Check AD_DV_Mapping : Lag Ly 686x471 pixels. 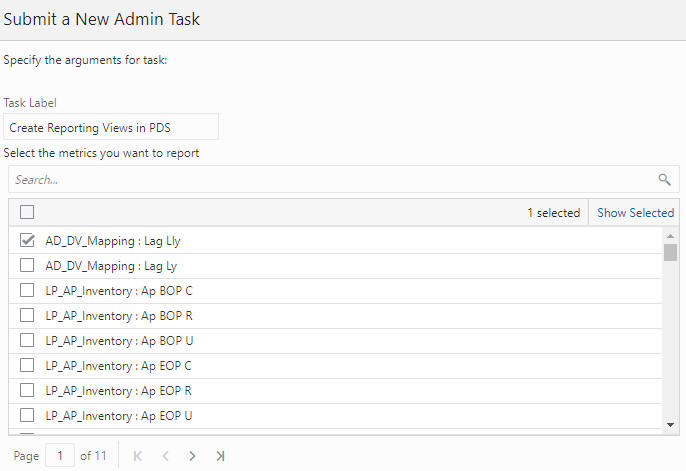click(27, 265)
